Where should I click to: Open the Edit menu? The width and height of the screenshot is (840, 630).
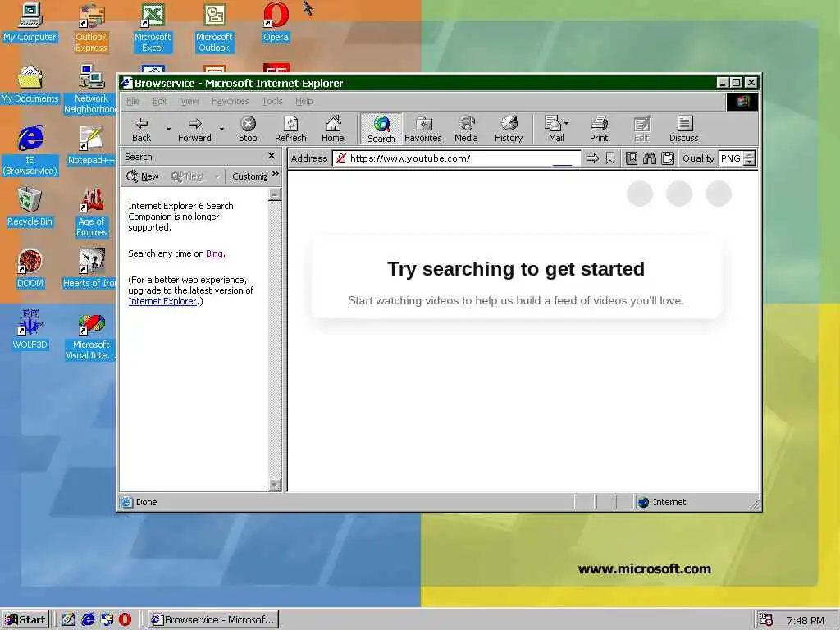pyautogui.click(x=160, y=101)
